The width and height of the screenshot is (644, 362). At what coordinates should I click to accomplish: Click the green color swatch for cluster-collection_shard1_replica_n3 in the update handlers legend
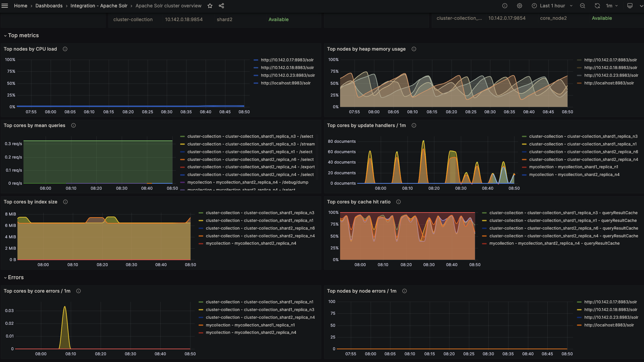point(524,136)
